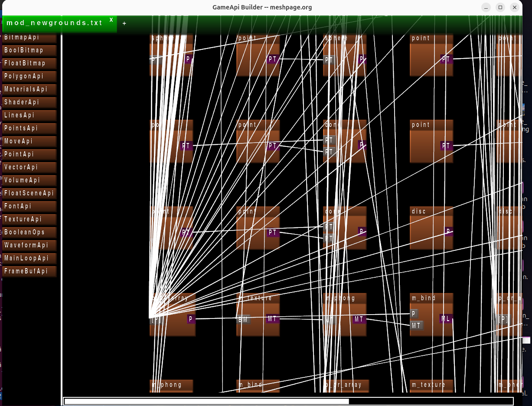Add a new tab with the plus button
This screenshot has height=406, width=532.
pyautogui.click(x=124, y=23)
